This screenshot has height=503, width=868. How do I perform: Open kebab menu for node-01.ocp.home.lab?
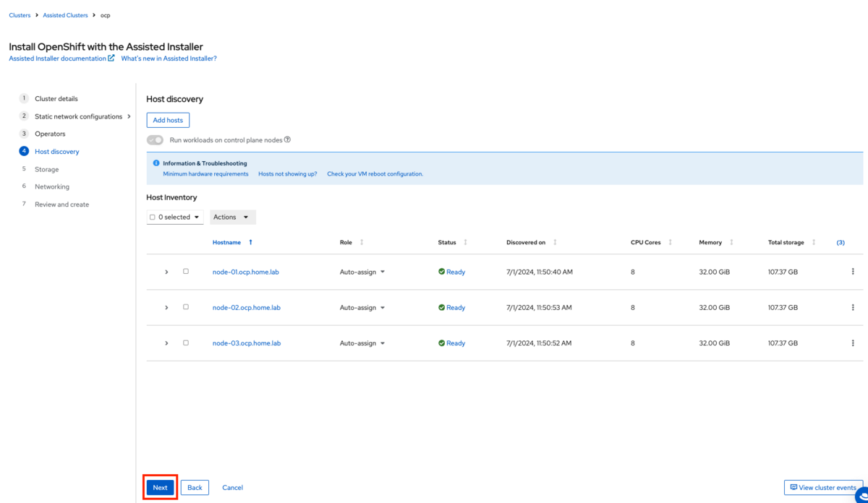click(x=853, y=272)
